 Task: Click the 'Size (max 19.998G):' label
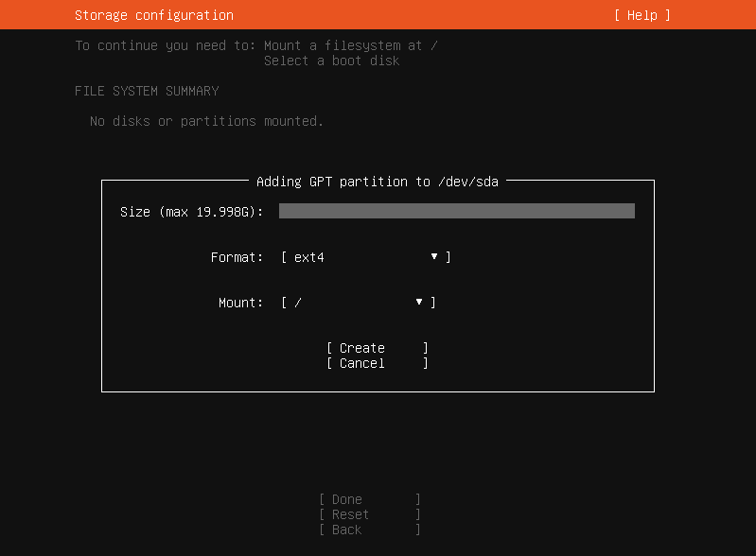[191, 212]
